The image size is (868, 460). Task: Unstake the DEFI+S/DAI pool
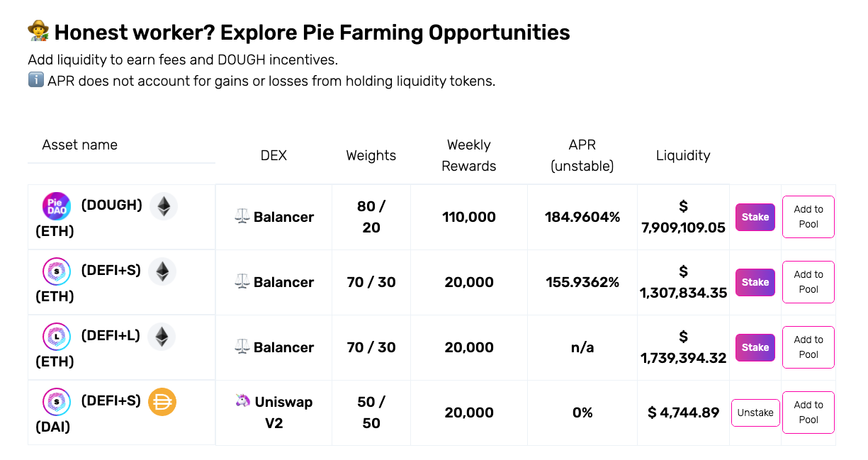pos(755,413)
